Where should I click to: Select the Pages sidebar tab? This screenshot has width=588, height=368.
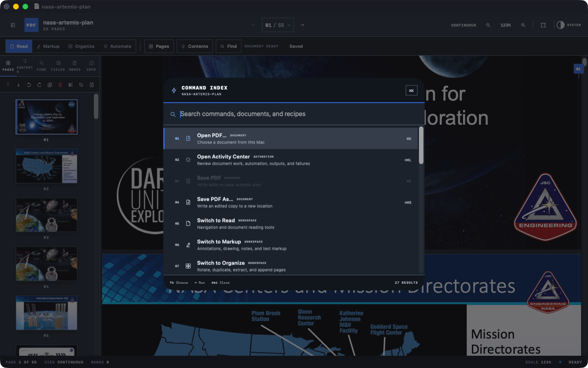tap(8, 65)
